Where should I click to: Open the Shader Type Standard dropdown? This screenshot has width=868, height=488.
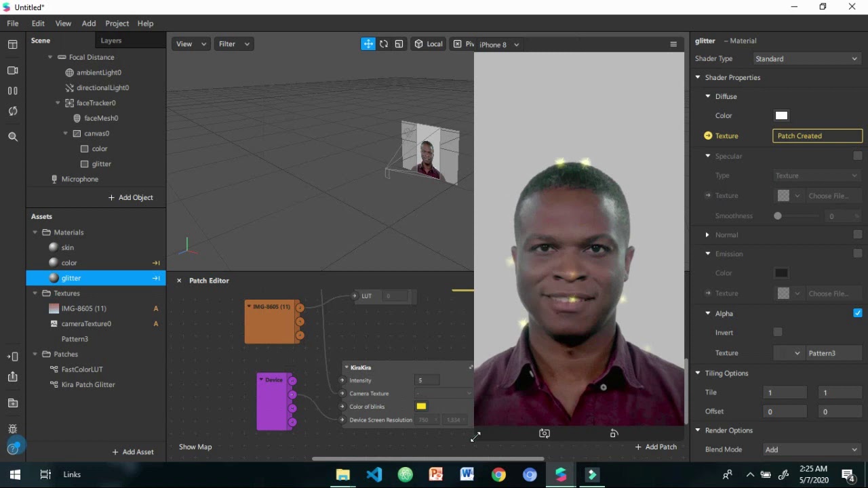tap(806, 59)
